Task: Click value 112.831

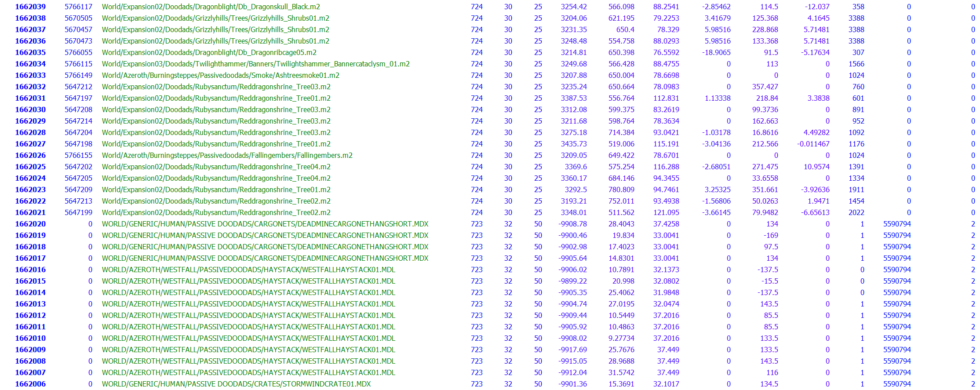Action: [666, 98]
